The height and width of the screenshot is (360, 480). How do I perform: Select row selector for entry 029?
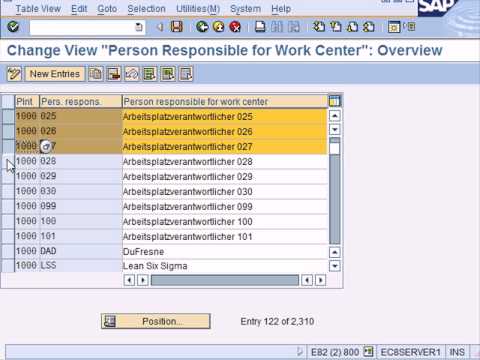coord(8,176)
